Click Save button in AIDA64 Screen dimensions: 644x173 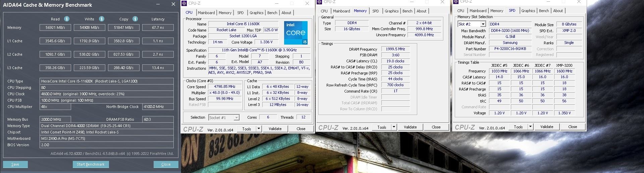[15, 164]
